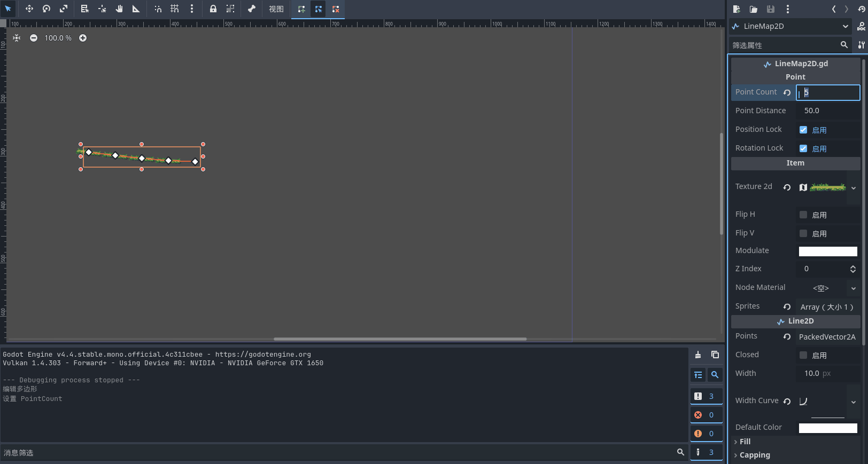Select the Move mode tool
The image size is (868, 464).
click(29, 9)
